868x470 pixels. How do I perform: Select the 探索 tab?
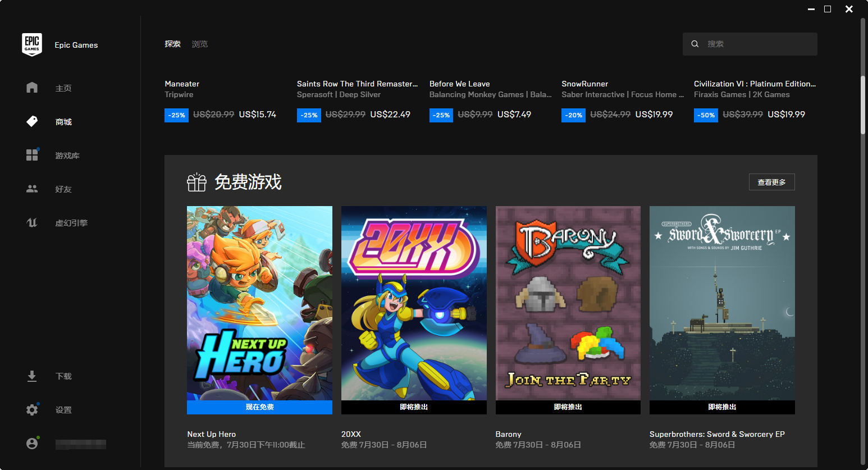point(172,44)
